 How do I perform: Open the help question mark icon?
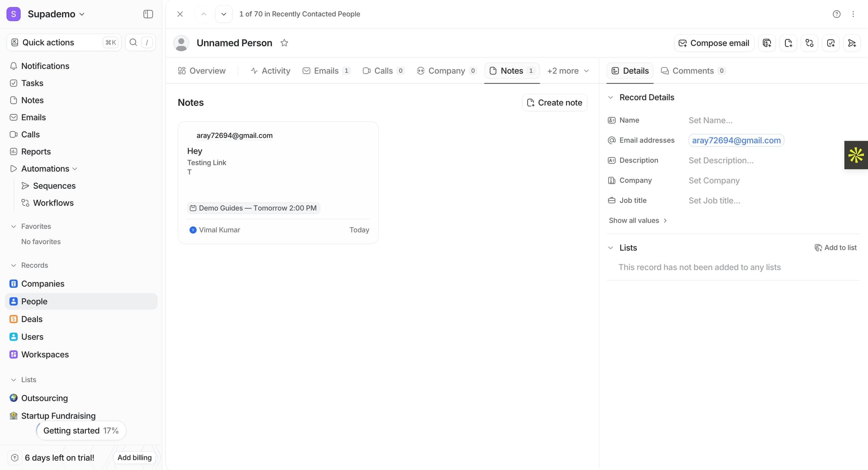click(836, 14)
